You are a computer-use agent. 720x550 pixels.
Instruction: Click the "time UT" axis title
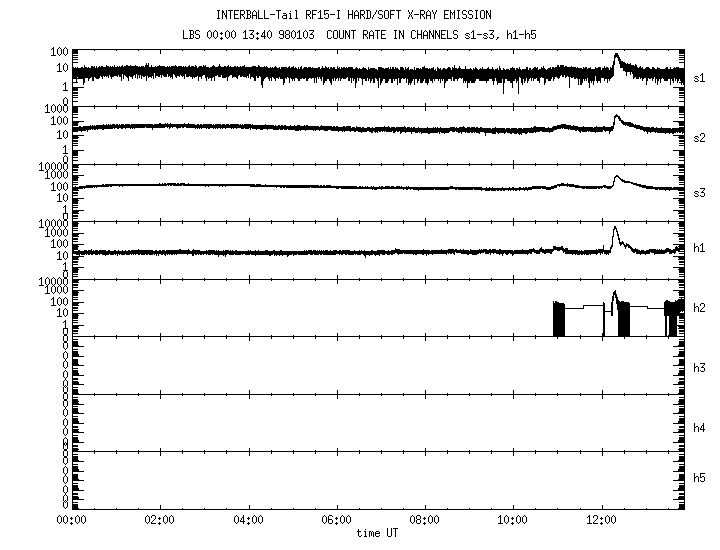(x=377, y=533)
